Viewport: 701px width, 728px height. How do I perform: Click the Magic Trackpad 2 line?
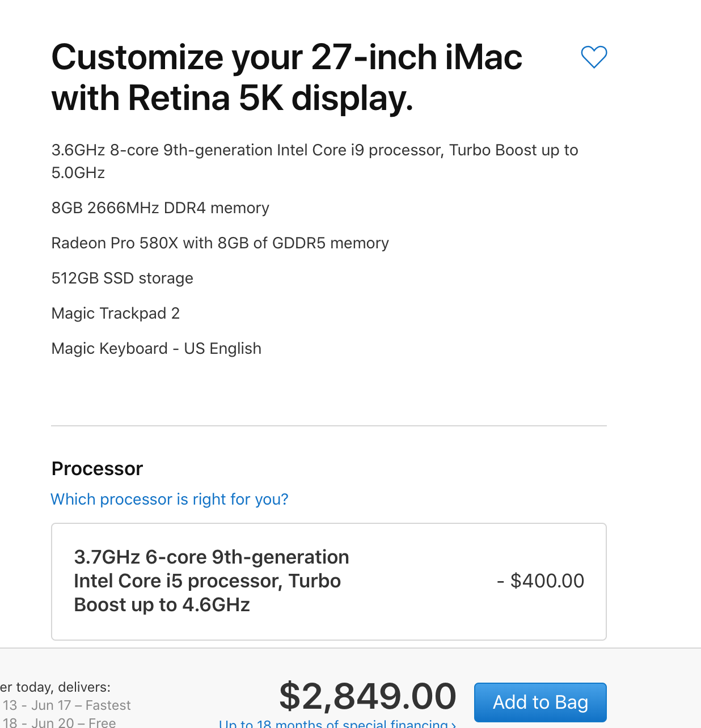[116, 314]
